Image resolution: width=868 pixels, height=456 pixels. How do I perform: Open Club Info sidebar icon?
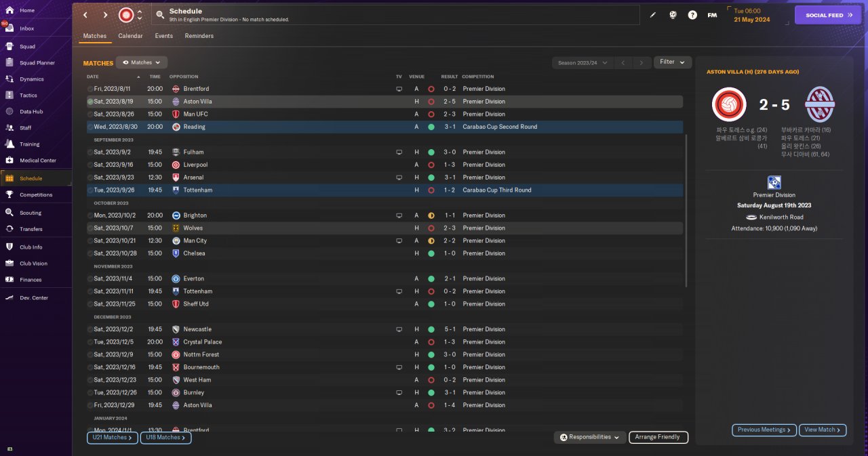pyautogui.click(x=9, y=247)
